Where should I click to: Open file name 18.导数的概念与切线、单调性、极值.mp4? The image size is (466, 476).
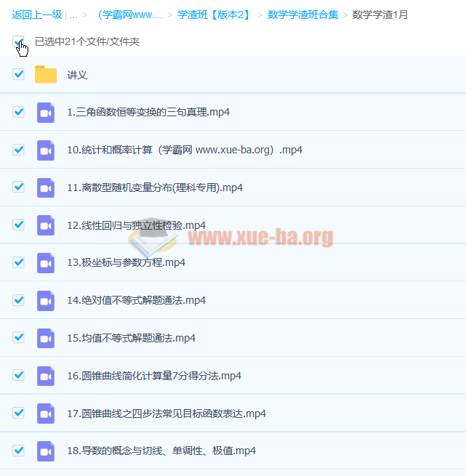coord(161,451)
